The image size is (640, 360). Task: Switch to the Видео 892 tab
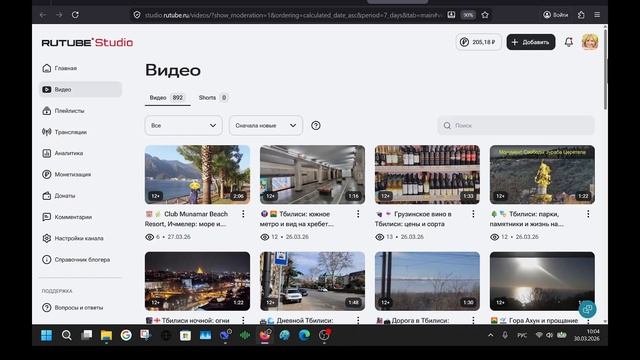tap(167, 98)
